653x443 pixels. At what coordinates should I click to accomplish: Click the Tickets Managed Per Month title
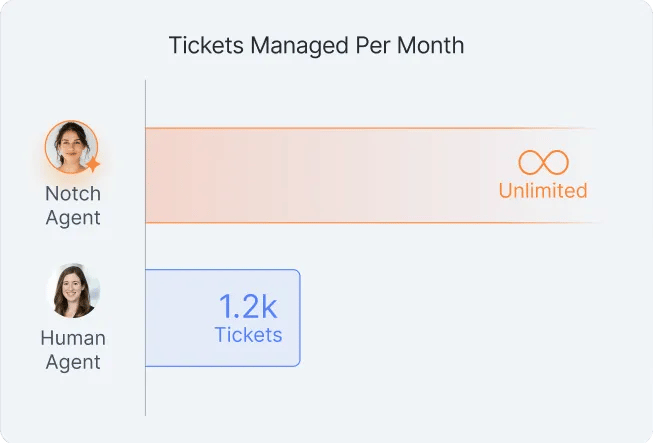click(x=317, y=45)
